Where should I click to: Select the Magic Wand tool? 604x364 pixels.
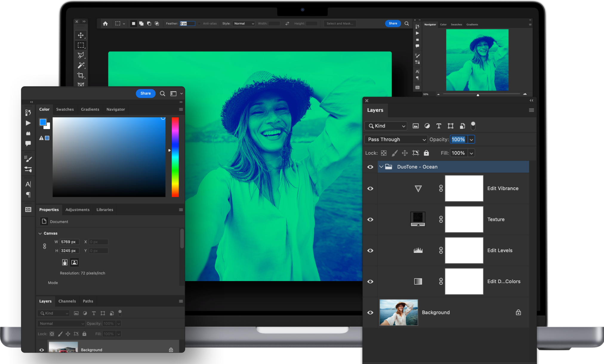tap(81, 65)
